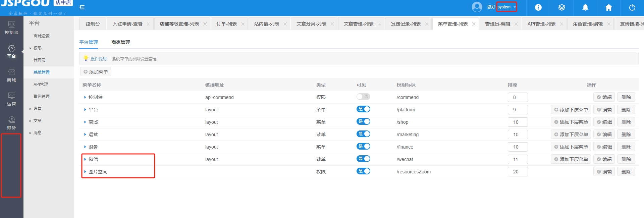Image resolution: width=644 pixels, height=218 pixels.
Task: Open 财务 section in left sidebar
Action: (11, 123)
